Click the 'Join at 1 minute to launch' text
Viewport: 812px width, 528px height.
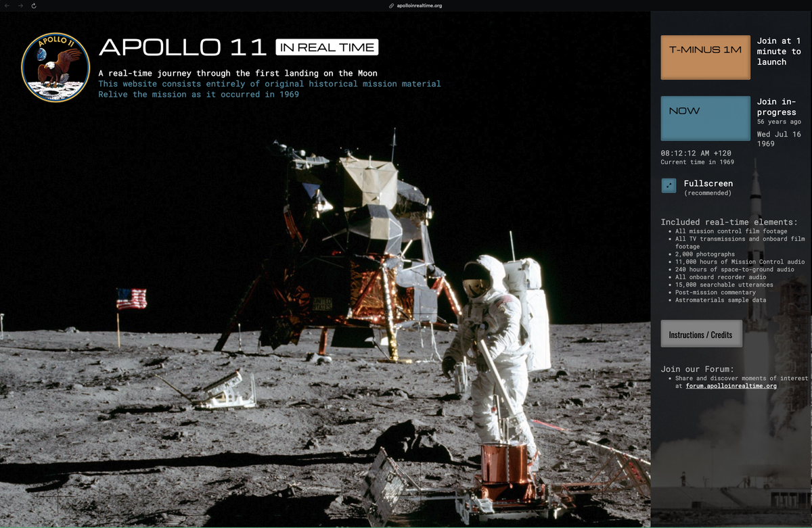click(x=779, y=51)
